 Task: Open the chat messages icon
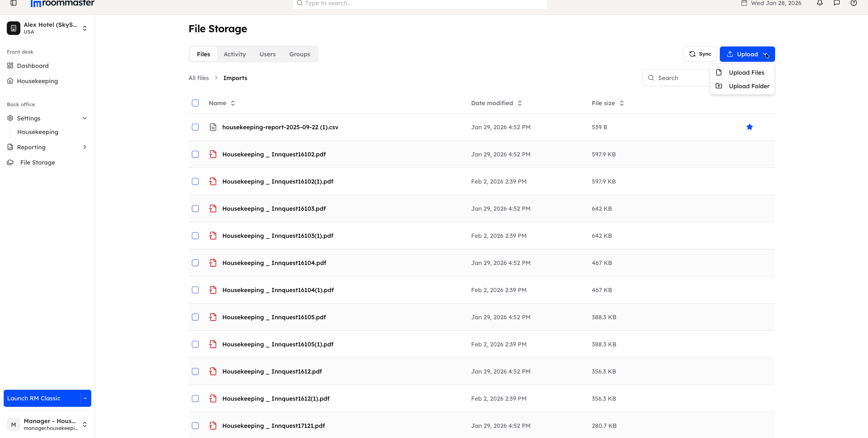pyautogui.click(x=837, y=3)
